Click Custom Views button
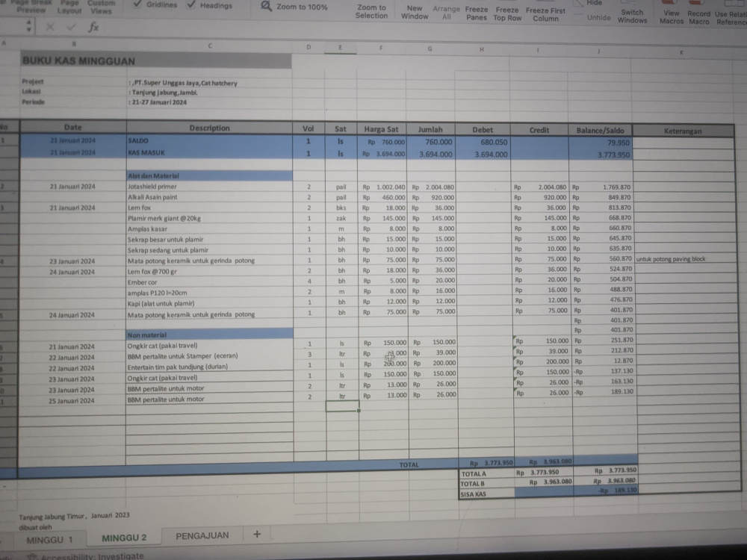Viewport: 747px width, 560px height. [101, 7]
